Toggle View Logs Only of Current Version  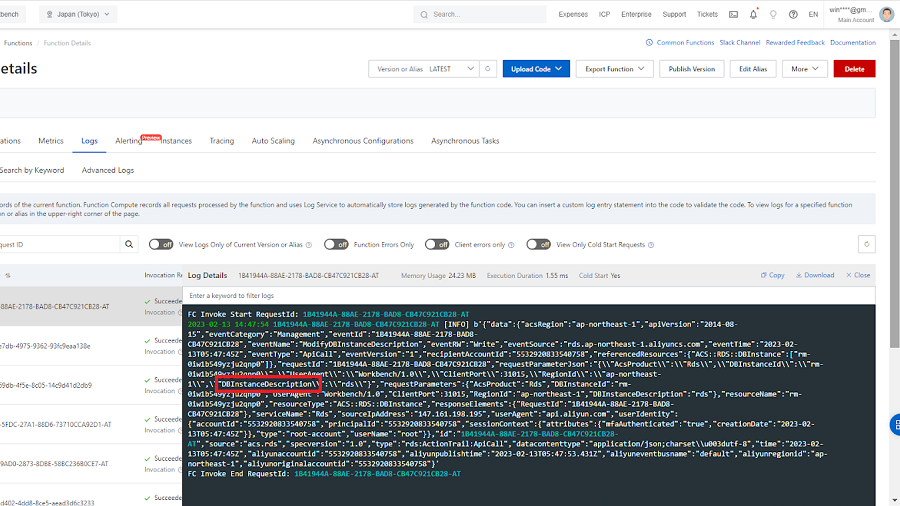[161, 244]
